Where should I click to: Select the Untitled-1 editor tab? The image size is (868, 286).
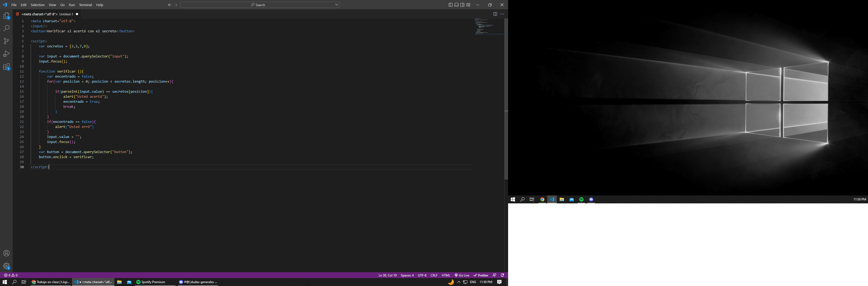47,14
